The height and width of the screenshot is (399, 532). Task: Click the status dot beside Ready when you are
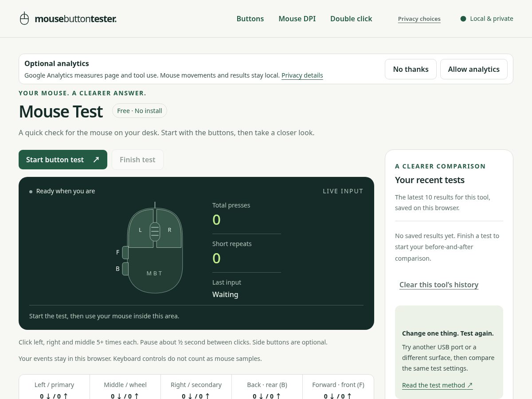[x=31, y=192]
